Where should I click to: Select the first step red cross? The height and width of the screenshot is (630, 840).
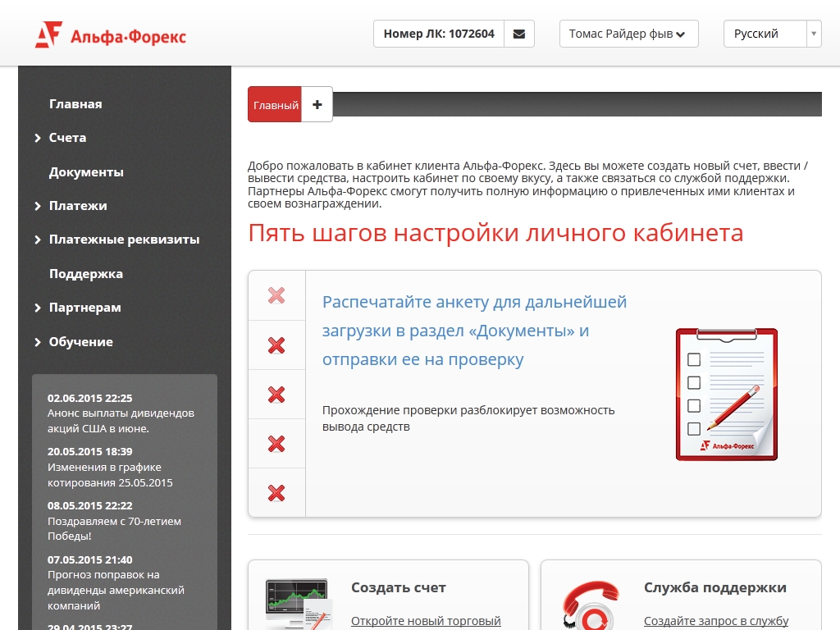coord(276,295)
